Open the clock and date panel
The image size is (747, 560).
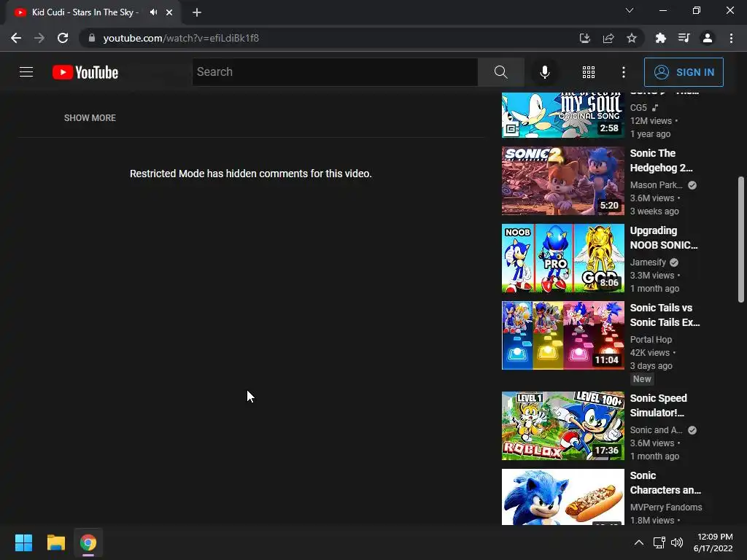[x=713, y=542]
